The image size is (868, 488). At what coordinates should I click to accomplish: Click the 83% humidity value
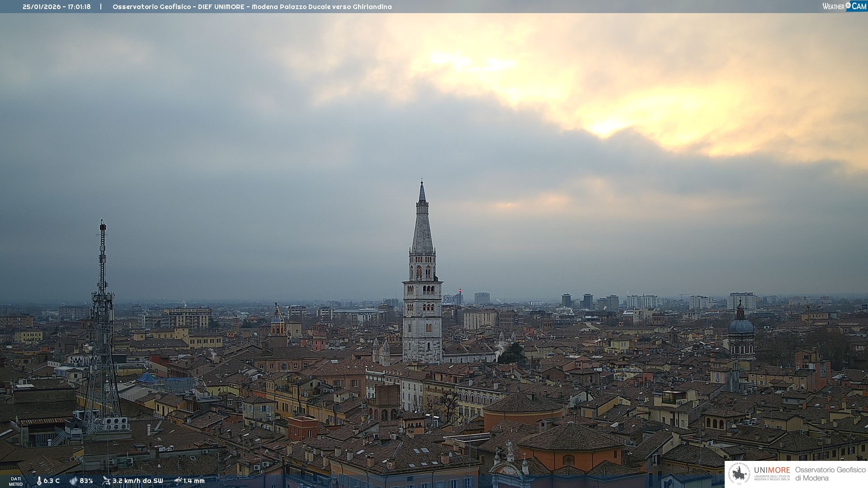click(86, 481)
